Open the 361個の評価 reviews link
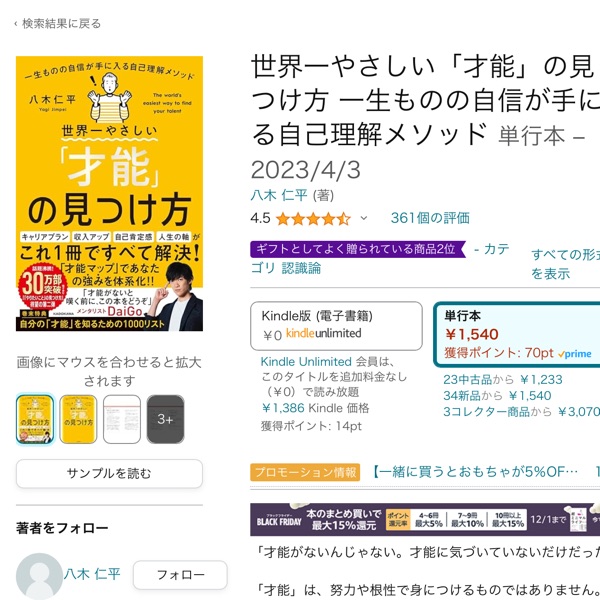The width and height of the screenshot is (600, 600). (430, 218)
